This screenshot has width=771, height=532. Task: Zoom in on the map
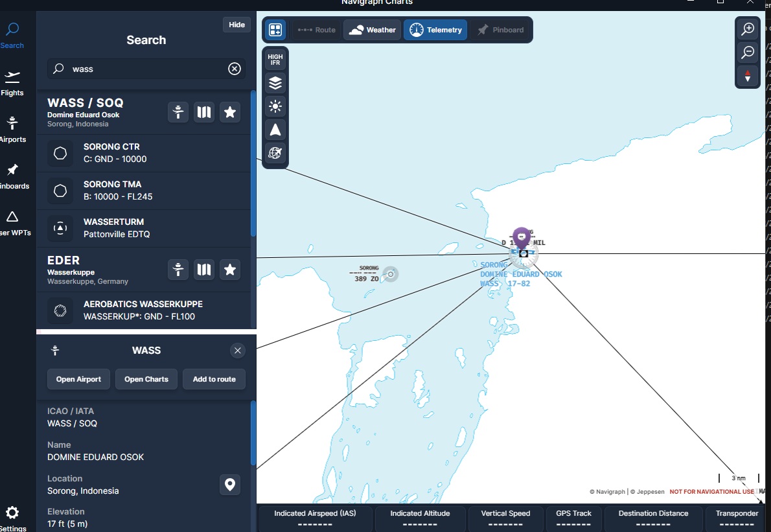748,29
